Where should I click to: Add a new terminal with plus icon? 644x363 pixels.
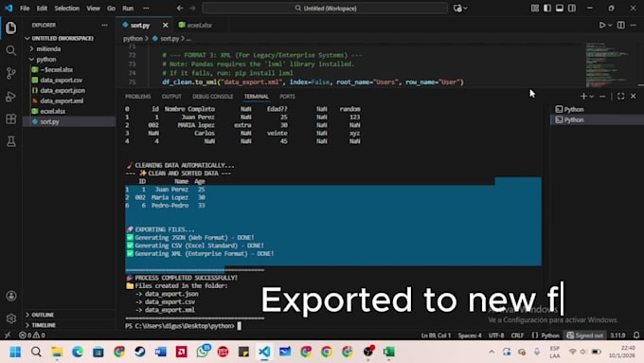click(583, 96)
